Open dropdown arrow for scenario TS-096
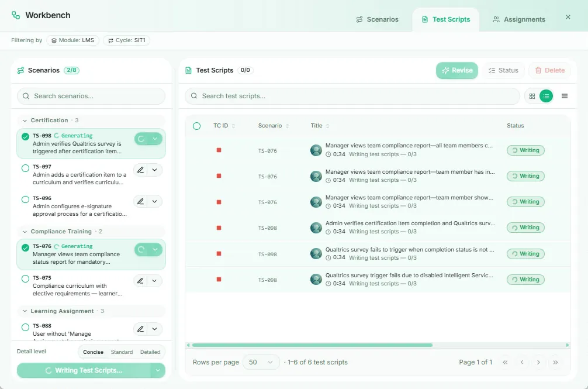The height and width of the screenshot is (389, 588). pyautogui.click(x=154, y=201)
